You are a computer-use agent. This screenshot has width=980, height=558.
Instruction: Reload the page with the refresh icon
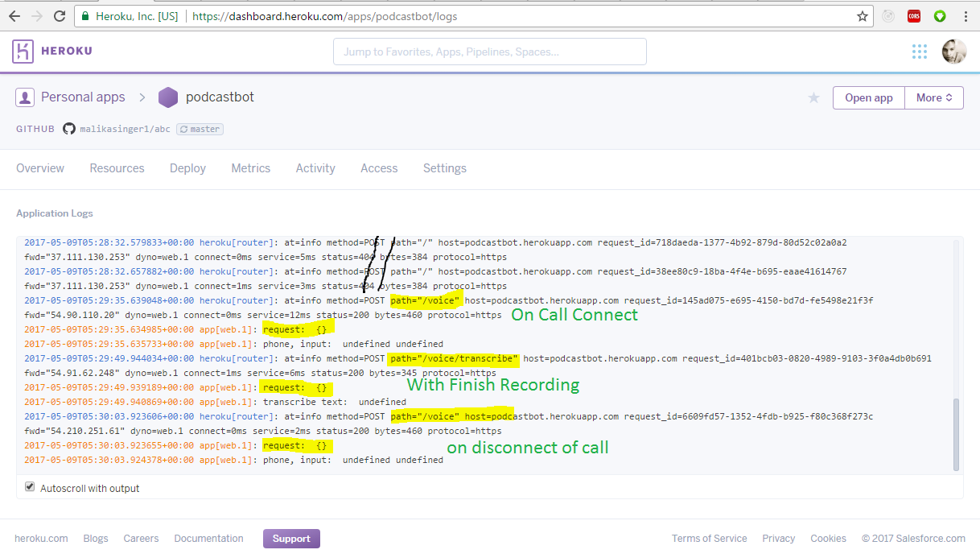(60, 16)
